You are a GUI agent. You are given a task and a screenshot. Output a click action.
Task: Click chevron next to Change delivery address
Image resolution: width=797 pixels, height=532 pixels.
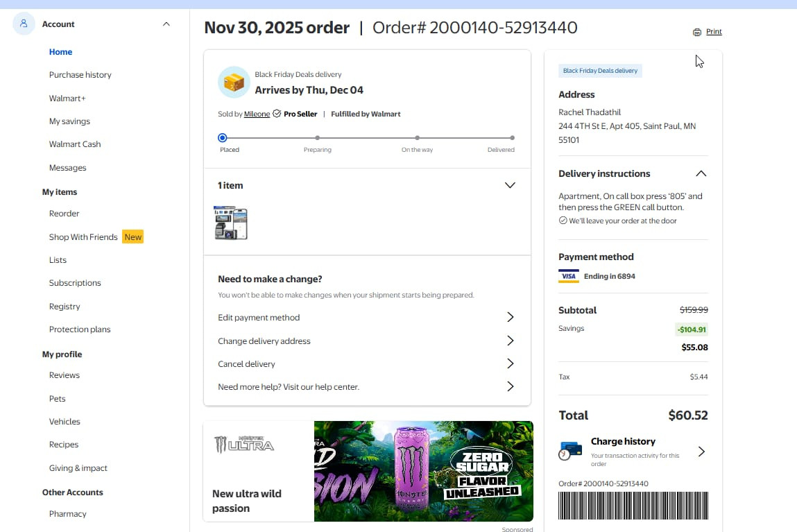pos(511,341)
